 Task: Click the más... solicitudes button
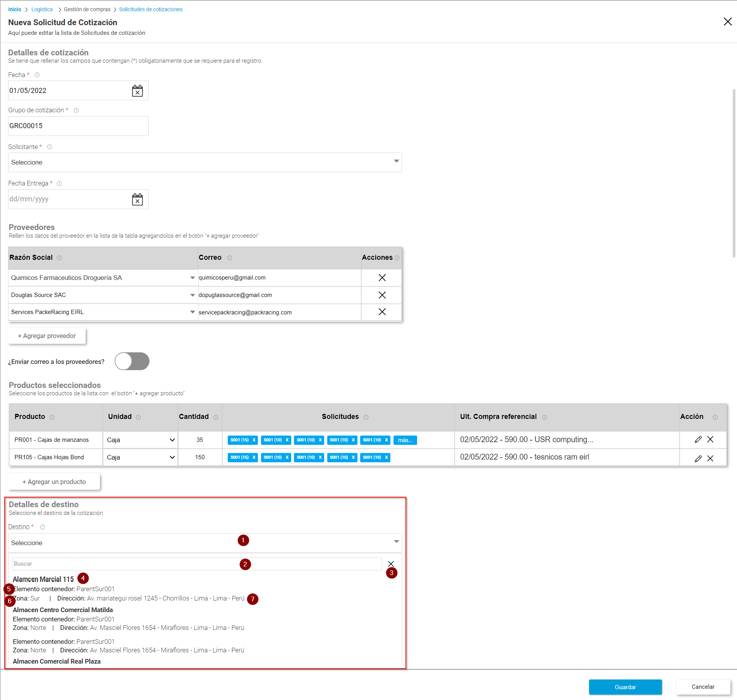tap(405, 440)
